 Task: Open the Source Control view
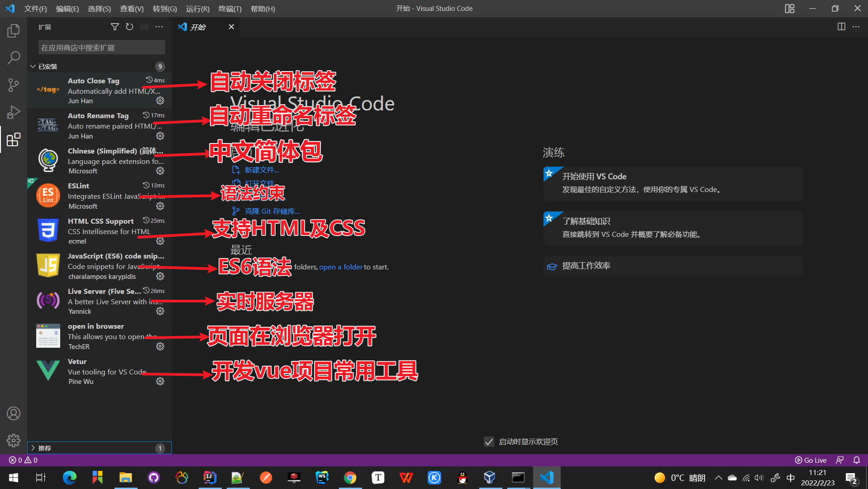(x=13, y=85)
